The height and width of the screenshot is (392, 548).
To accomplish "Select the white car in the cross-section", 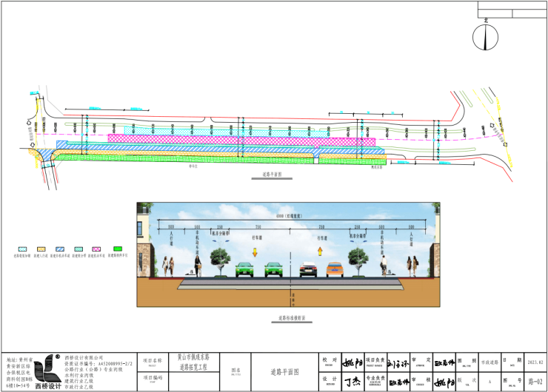I will (x=308, y=269).
